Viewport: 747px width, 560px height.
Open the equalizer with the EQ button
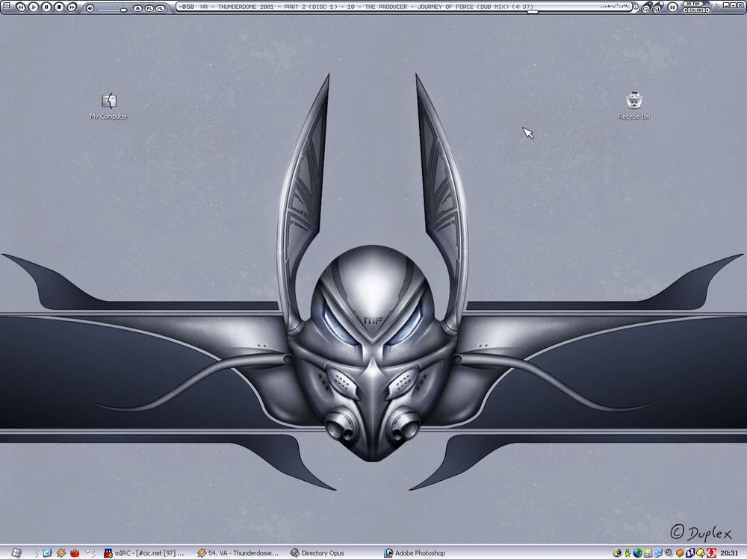point(672,7)
